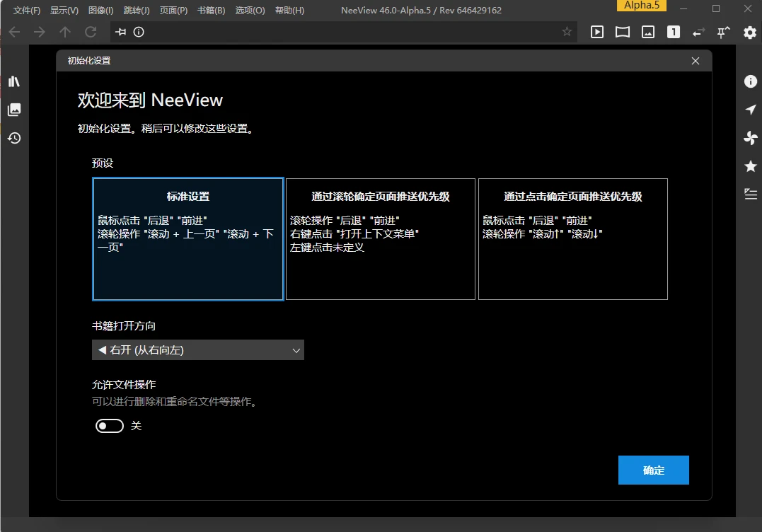Open the bookmarks star panel on right
Viewport: 762px width, 532px height.
pyautogui.click(x=751, y=166)
